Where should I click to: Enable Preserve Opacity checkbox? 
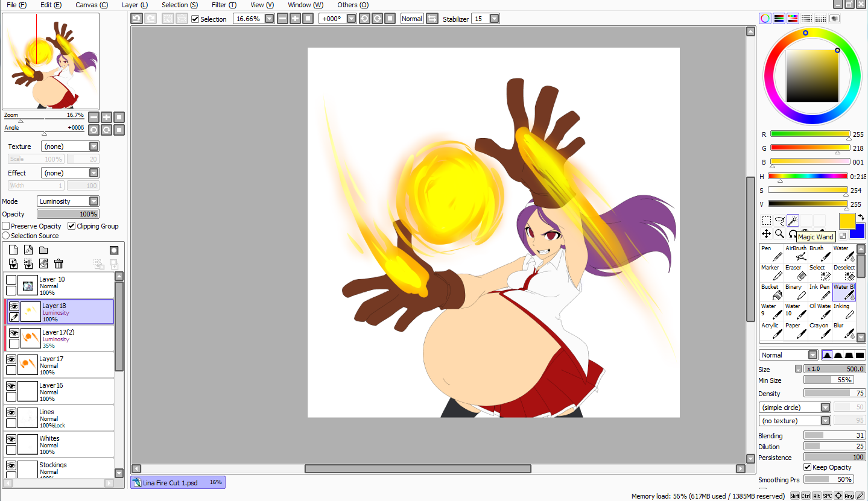click(x=6, y=226)
